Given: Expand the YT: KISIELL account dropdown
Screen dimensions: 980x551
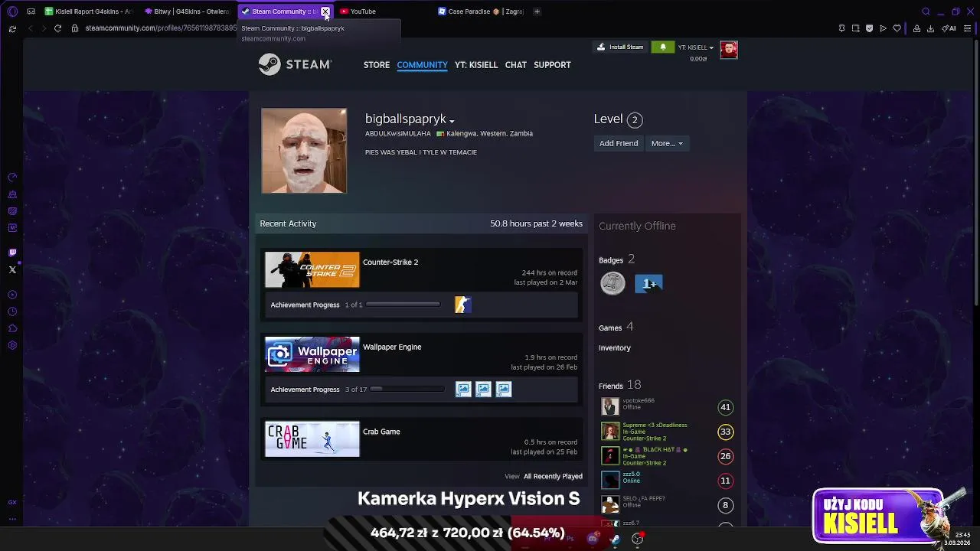Looking at the screenshot, I should 696,47.
